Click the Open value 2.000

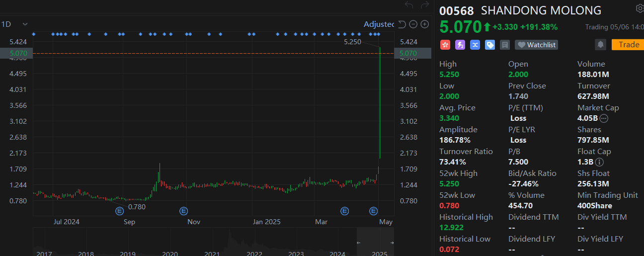point(518,75)
